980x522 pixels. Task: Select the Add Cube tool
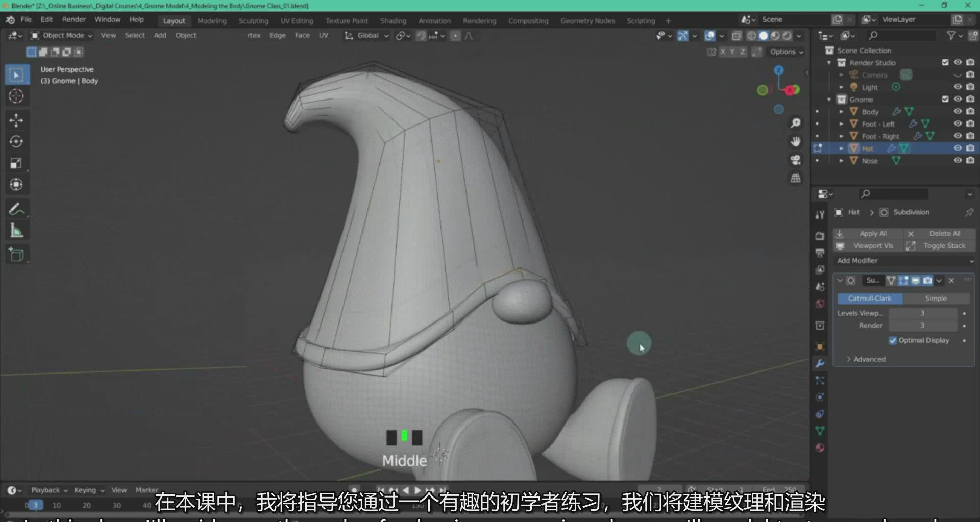point(17,255)
